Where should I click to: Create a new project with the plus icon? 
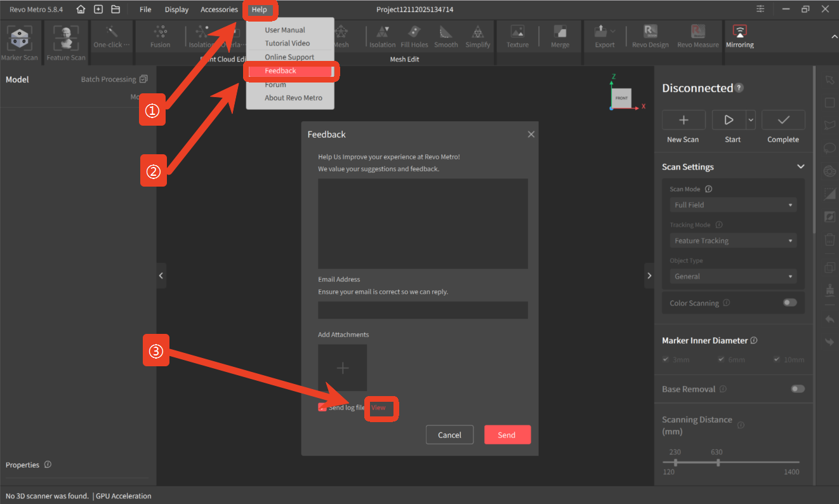coord(98,10)
